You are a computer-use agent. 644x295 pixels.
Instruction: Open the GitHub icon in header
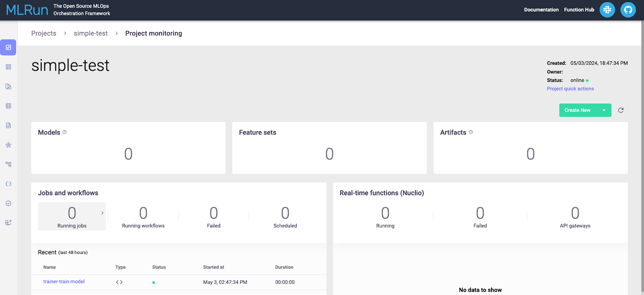tap(628, 10)
